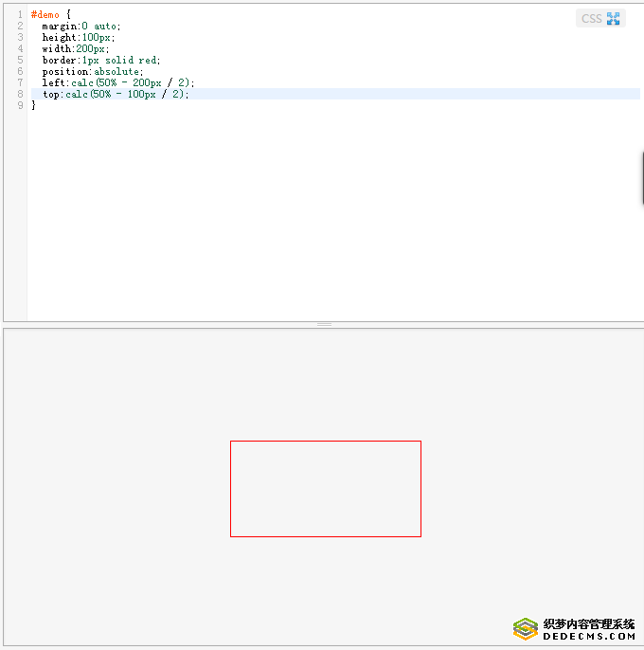The height and width of the screenshot is (650, 644).
Task: Place cursor on the margin property line
Action: pos(80,27)
